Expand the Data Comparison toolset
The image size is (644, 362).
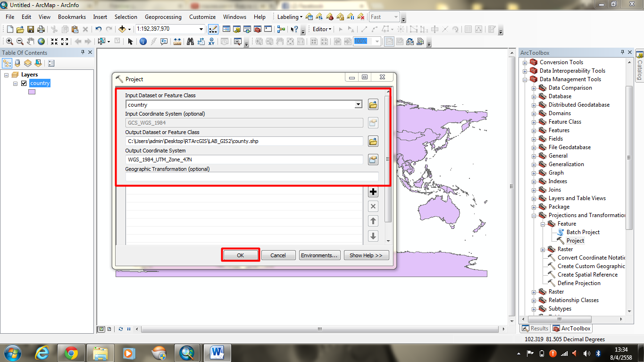(x=534, y=88)
